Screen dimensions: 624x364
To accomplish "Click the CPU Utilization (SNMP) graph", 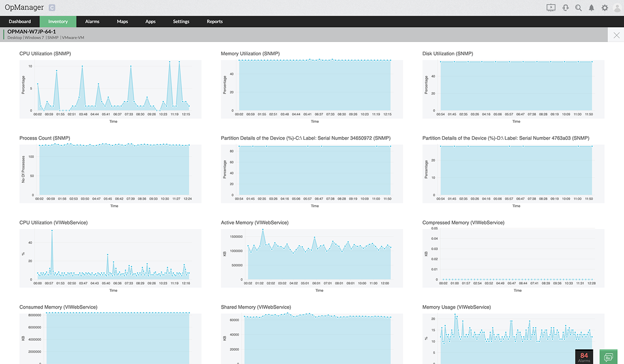I will pos(111,89).
